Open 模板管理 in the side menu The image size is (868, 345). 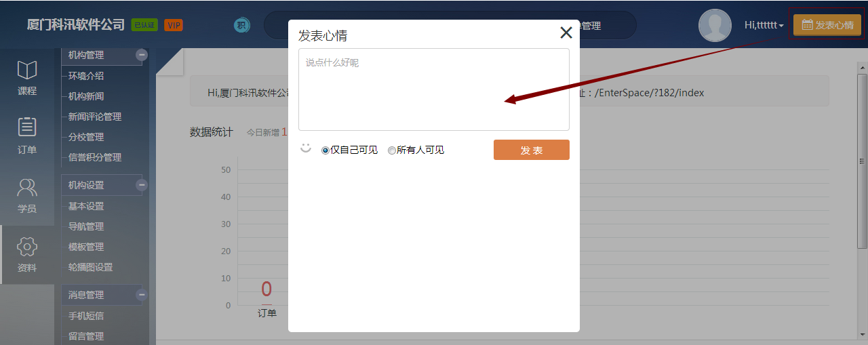86,247
